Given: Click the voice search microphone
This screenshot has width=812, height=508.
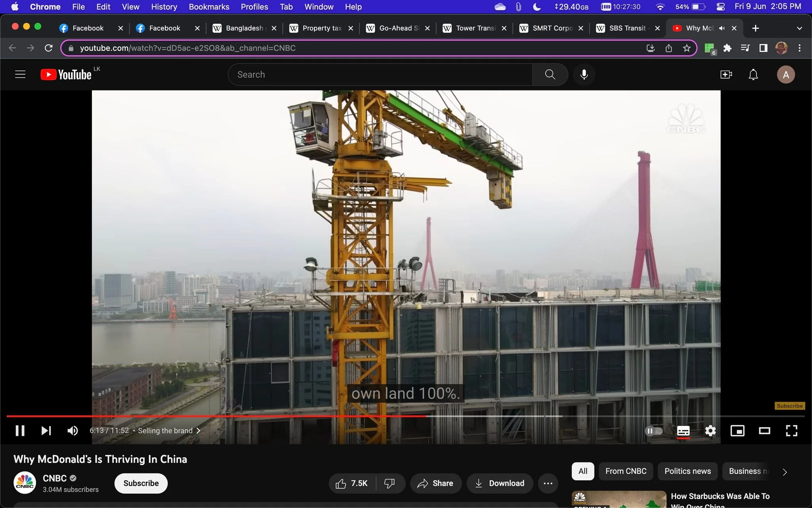Looking at the screenshot, I should coord(584,75).
